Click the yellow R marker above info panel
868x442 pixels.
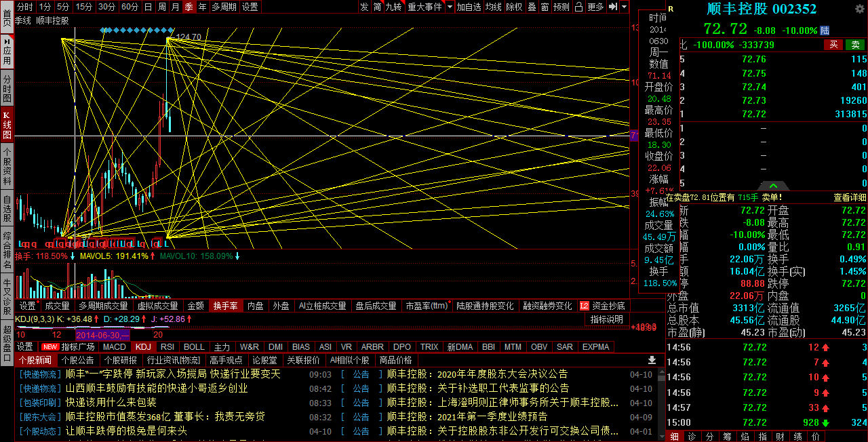671,9
